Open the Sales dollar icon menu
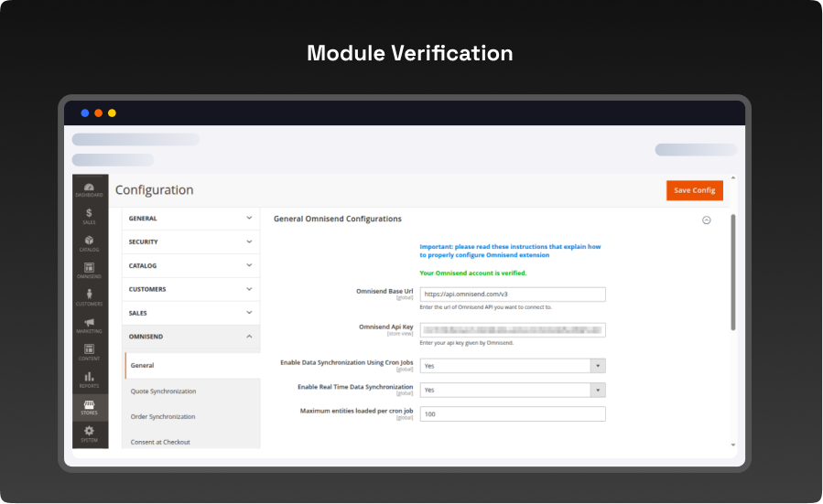 coord(89,216)
